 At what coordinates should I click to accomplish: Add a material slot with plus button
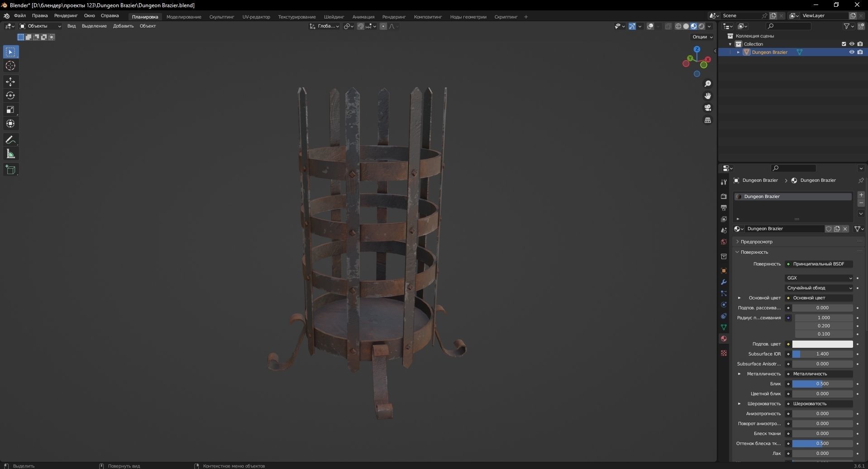tap(861, 195)
